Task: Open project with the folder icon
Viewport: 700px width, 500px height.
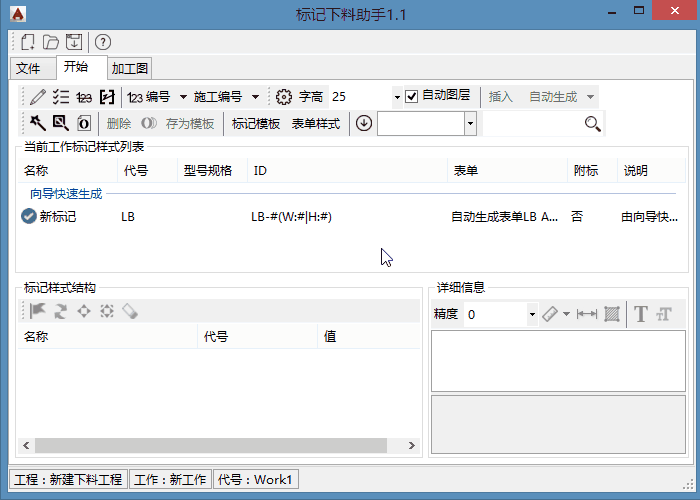Action: coord(50,42)
